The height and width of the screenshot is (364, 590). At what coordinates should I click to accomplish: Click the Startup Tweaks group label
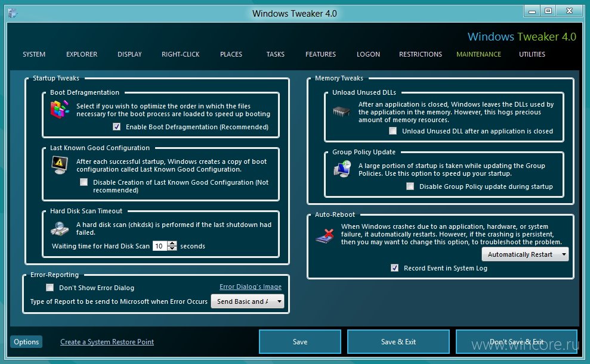(56, 78)
